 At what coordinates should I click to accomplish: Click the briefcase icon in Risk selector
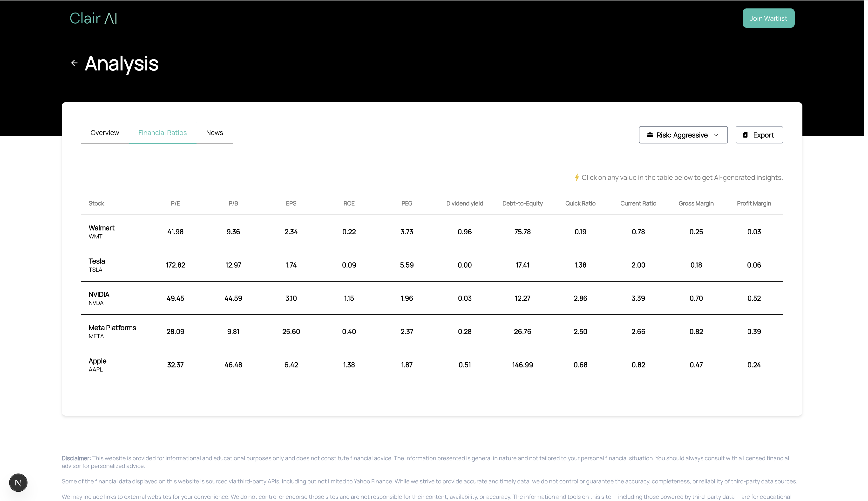pyautogui.click(x=650, y=135)
